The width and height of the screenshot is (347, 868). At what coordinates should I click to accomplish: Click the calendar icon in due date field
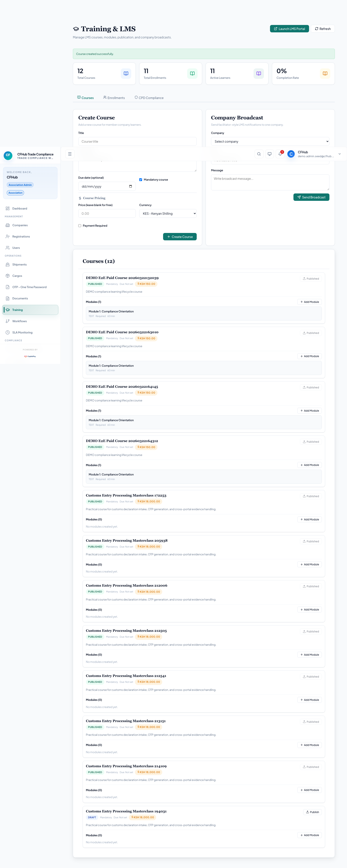coord(131,186)
